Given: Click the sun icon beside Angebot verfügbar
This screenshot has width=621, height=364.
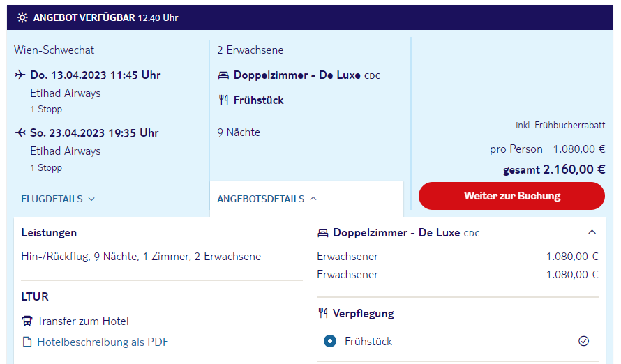Looking at the screenshot, I should [22, 17].
